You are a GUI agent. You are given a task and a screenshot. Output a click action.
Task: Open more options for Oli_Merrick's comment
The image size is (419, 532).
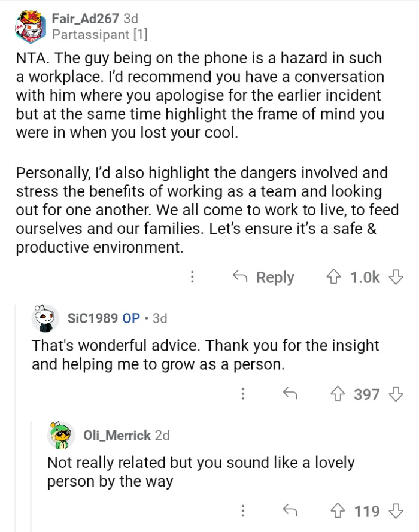[x=243, y=511]
